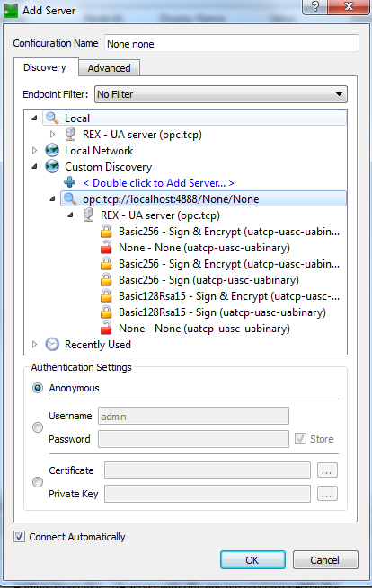Image resolution: width=372 pixels, height=588 pixels.
Task: Click the blue plus Add Server icon
Action: [70, 182]
